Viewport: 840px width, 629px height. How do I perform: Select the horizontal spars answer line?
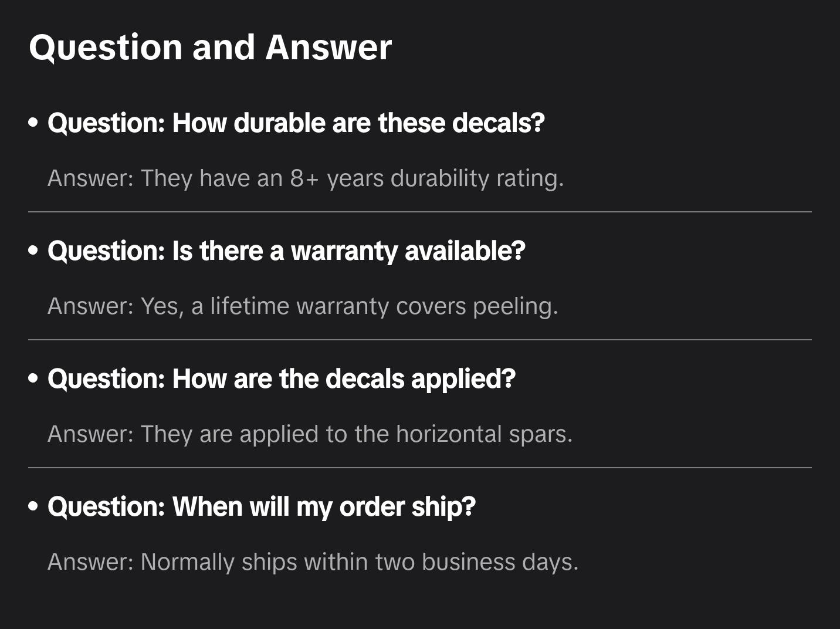click(310, 434)
